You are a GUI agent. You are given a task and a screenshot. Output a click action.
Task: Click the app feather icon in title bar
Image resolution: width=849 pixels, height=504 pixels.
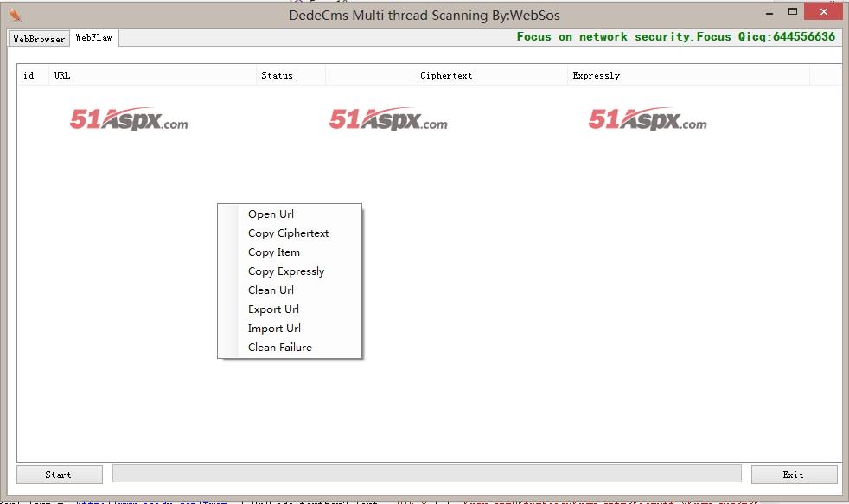16,15
